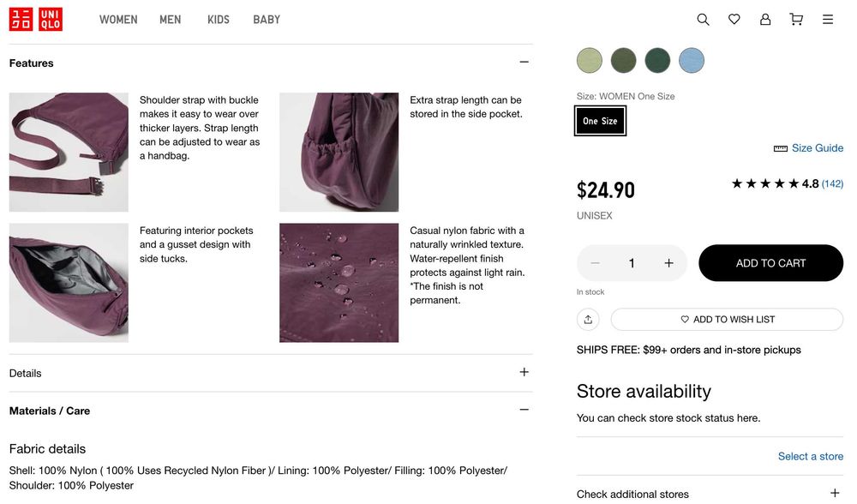Open the WOMEN menu
The image size is (857, 504).
[x=118, y=20]
